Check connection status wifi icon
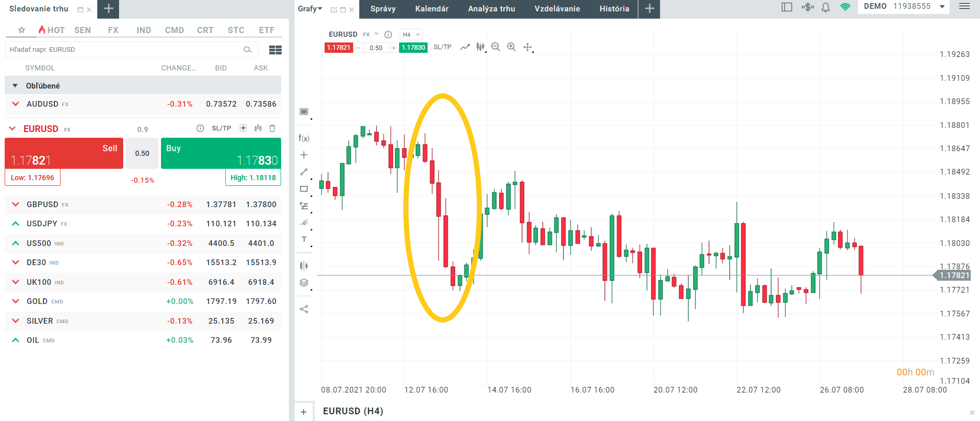The image size is (980, 421). pos(845,7)
